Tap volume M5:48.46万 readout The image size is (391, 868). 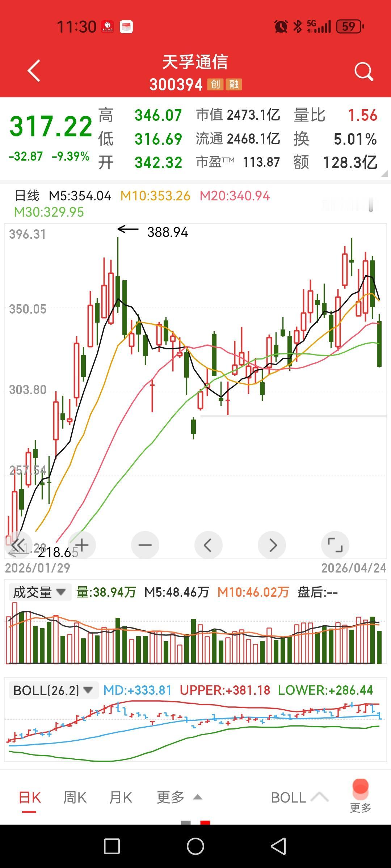pyautogui.click(x=177, y=592)
